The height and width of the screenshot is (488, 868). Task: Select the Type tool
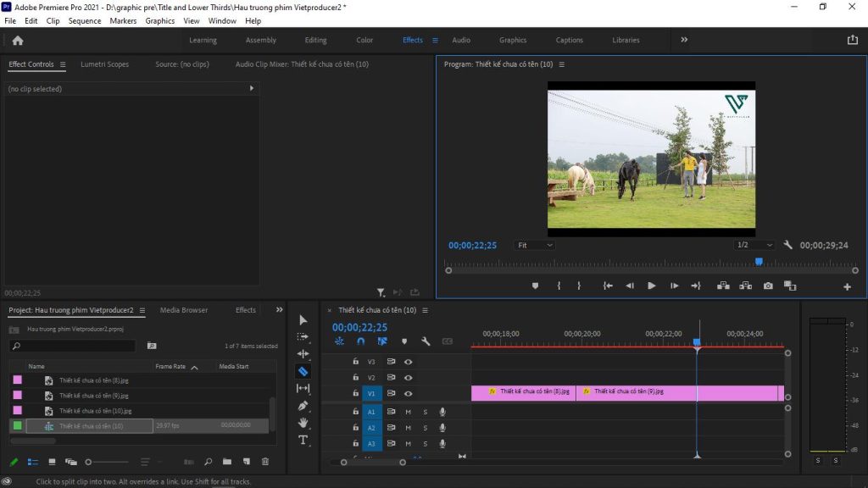pyautogui.click(x=303, y=440)
